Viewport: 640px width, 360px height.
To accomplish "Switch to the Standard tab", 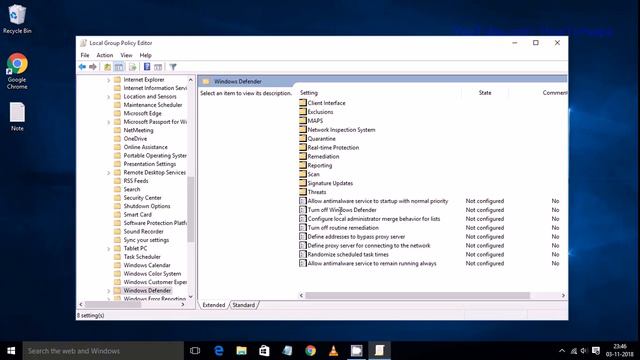I will point(244,305).
